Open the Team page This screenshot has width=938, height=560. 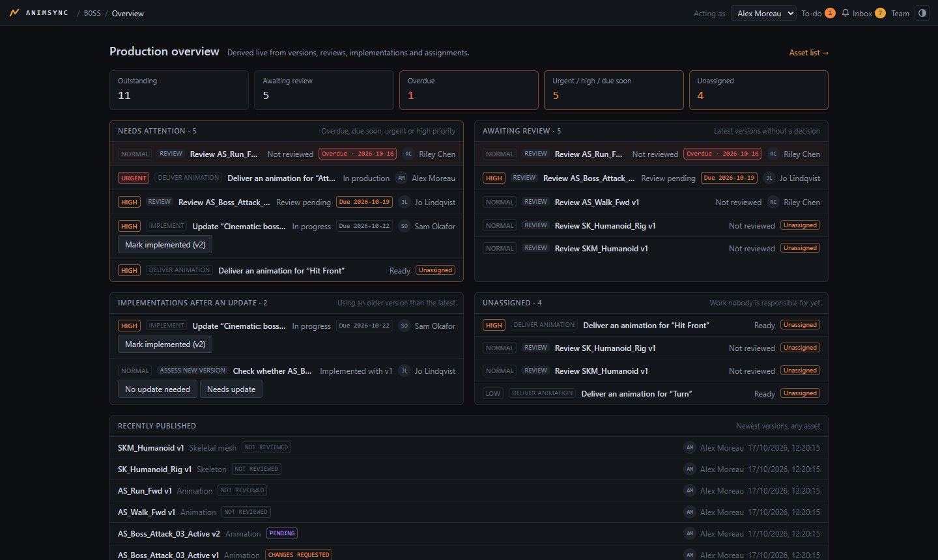[900, 13]
